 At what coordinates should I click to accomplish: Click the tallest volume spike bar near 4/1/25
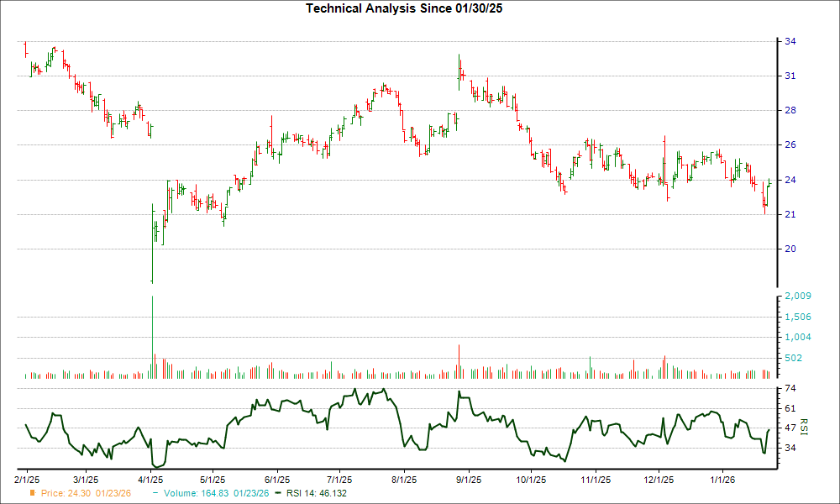[x=153, y=336]
